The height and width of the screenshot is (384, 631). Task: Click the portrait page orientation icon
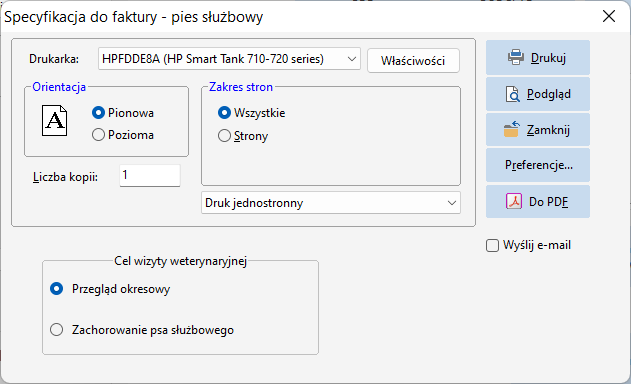[54, 120]
